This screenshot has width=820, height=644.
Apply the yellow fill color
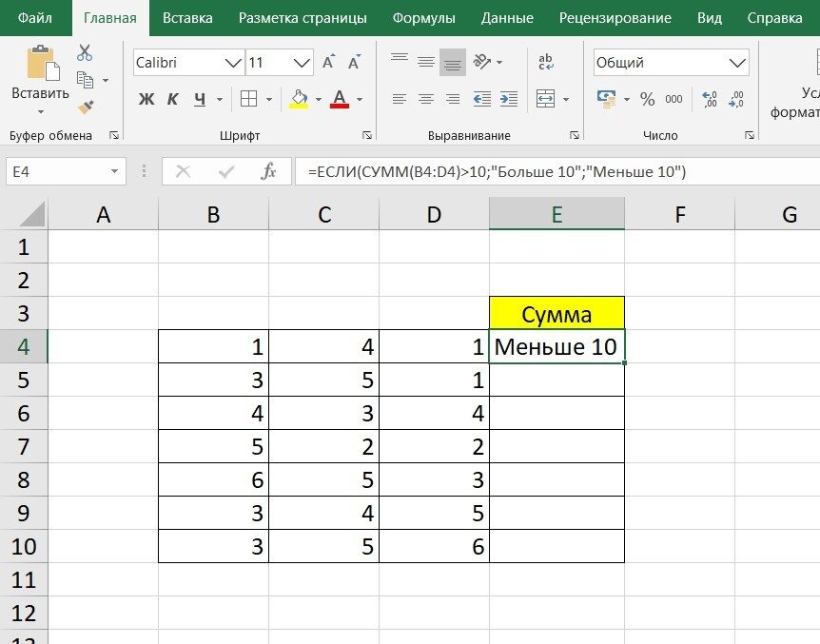coord(299,99)
